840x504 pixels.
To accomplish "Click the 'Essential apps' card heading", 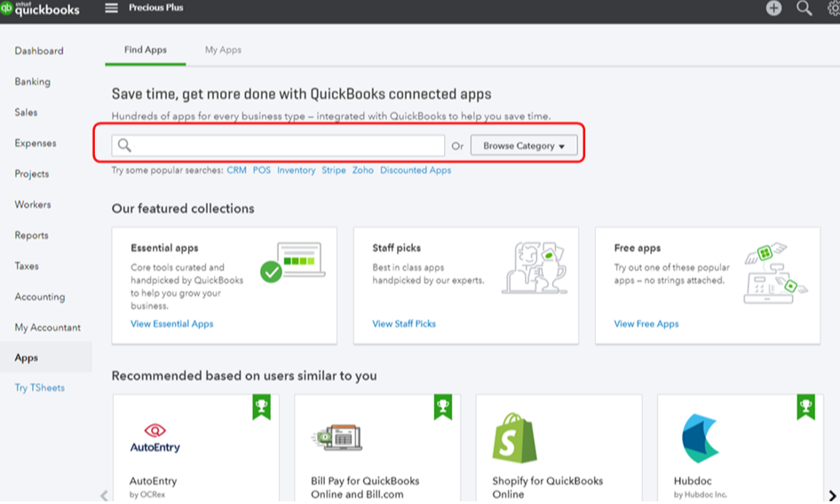I will [164, 248].
